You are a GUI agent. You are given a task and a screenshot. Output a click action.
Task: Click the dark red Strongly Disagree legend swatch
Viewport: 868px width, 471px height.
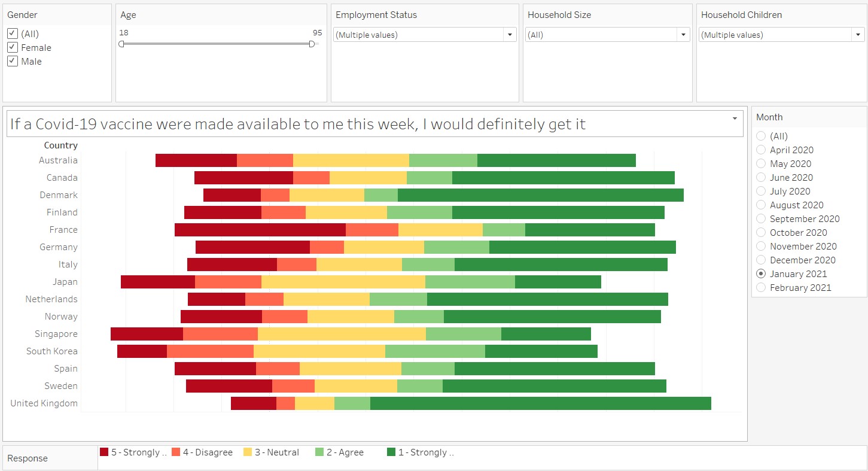104,452
